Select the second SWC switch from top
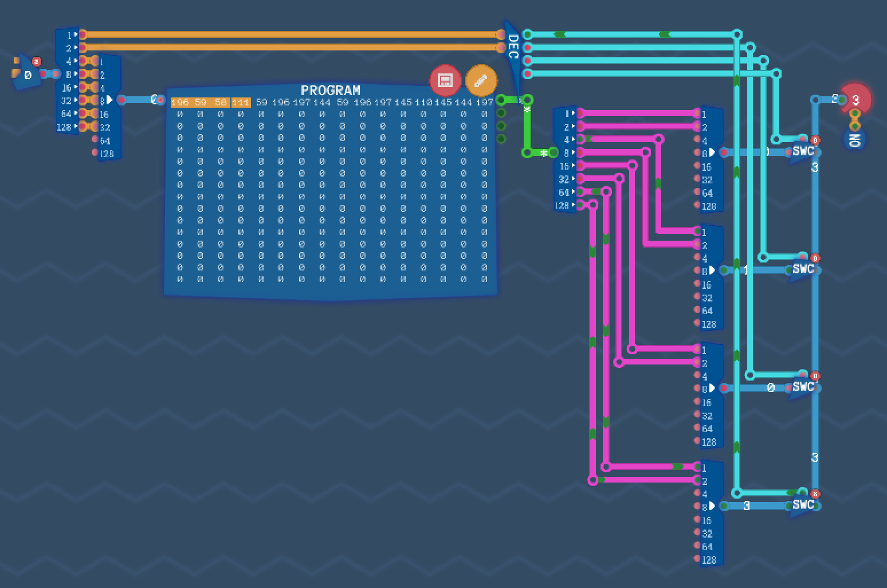Viewport: 887px width, 588px height. click(803, 269)
